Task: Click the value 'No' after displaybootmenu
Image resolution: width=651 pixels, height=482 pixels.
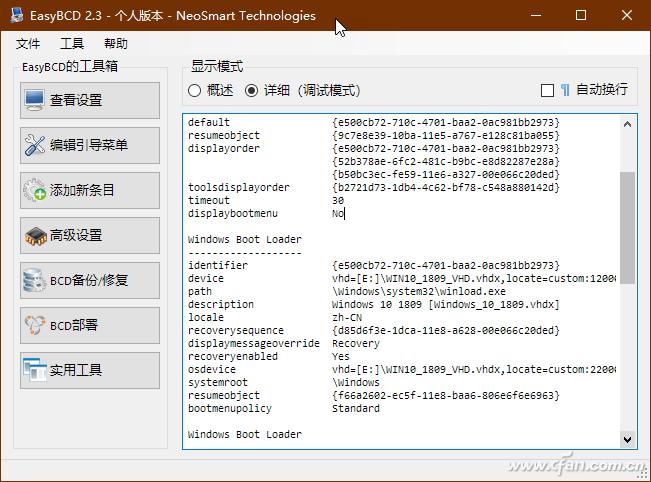Action: (338, 213)
